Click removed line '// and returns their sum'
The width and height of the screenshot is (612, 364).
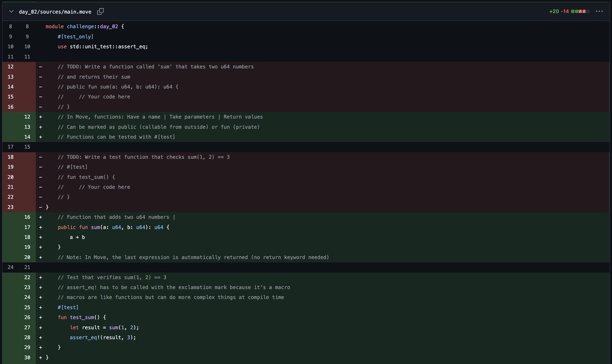(94, 77)
